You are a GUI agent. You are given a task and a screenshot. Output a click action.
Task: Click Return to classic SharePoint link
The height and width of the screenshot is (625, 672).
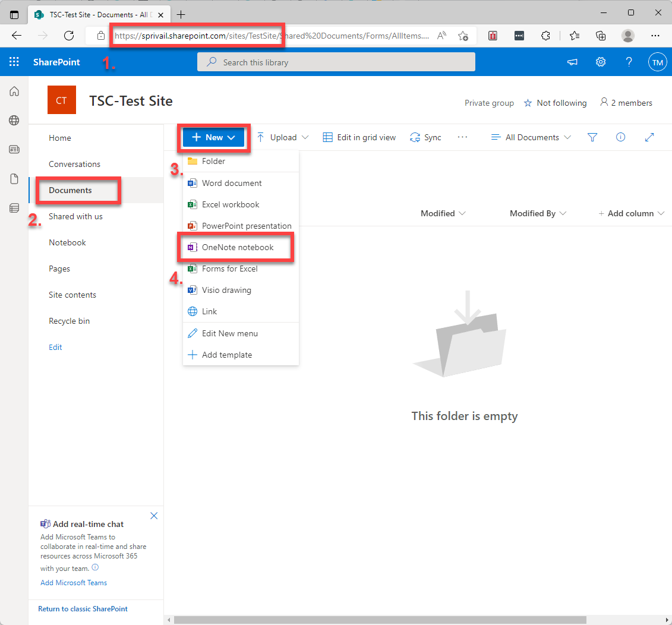tap(83, 609)
